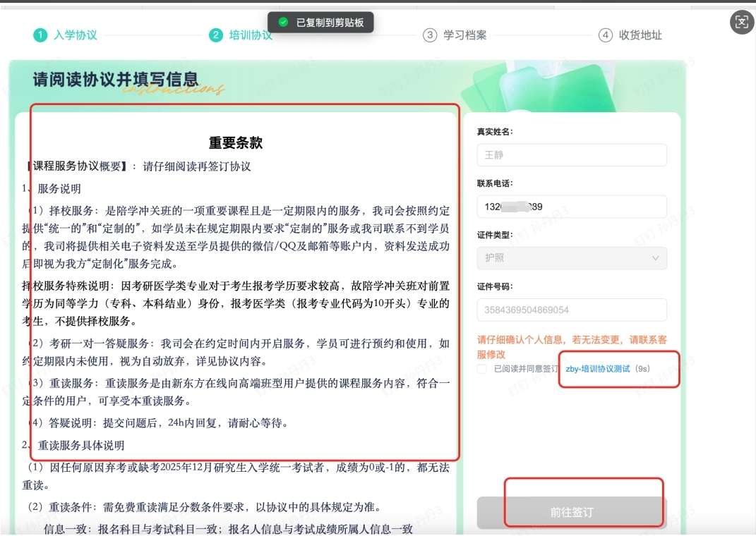Click the green checkmark icon in the toast
The image size is (756, 536).
click(283, 23)
